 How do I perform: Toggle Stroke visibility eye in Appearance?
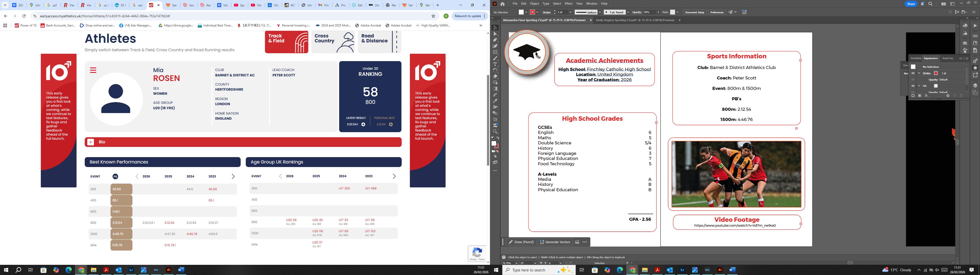[913, 73]
